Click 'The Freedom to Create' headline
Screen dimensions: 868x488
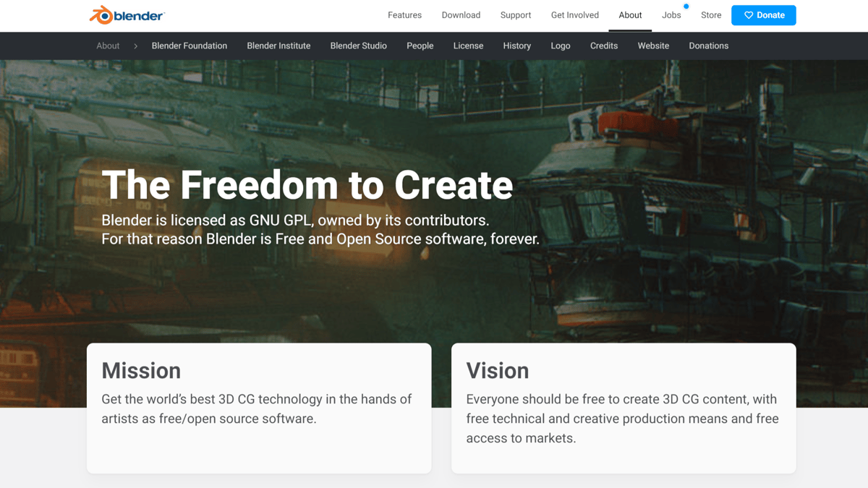(x=307, y=185)
